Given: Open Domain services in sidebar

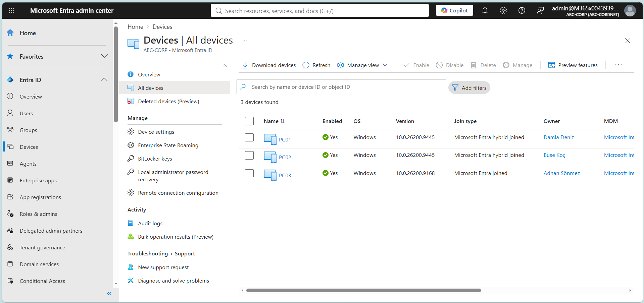Looking at the screenshot, I should coord(39,264).
